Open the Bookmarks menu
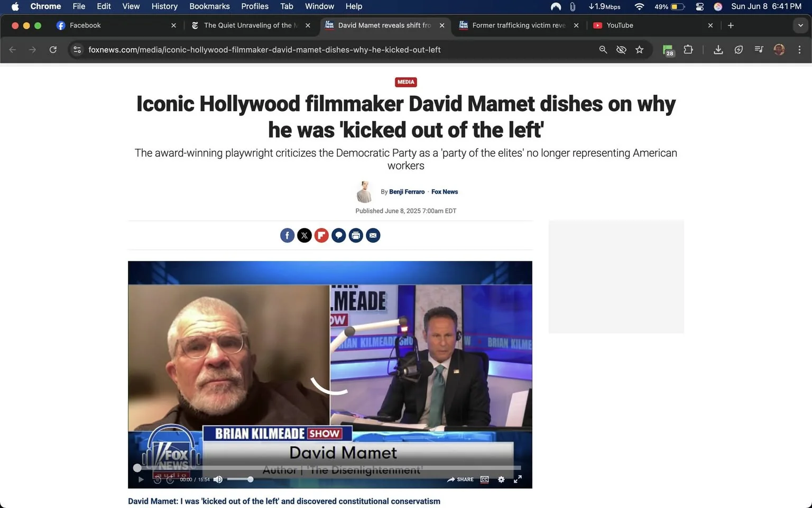Viewport: 812px width, 508px height. 209,6
